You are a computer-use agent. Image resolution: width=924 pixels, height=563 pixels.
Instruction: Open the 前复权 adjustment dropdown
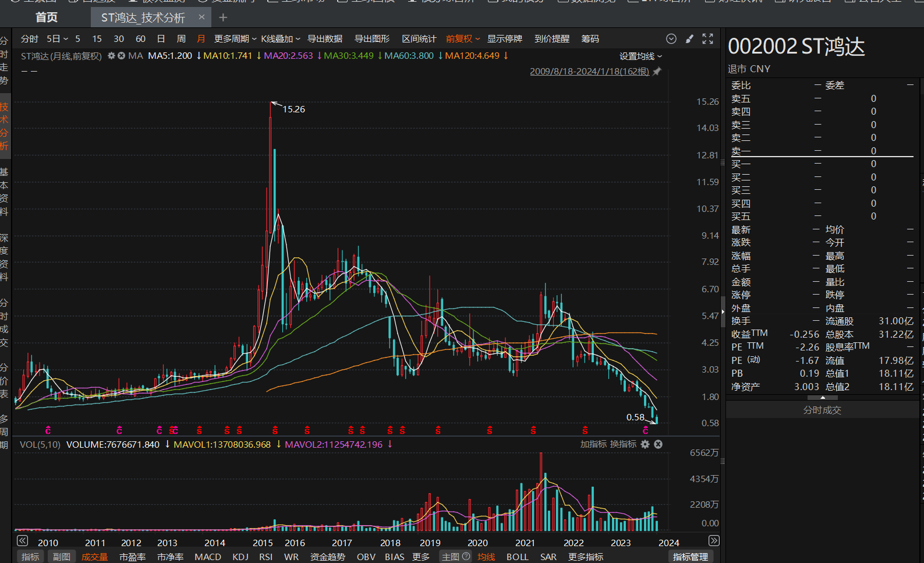click(463, 39)
